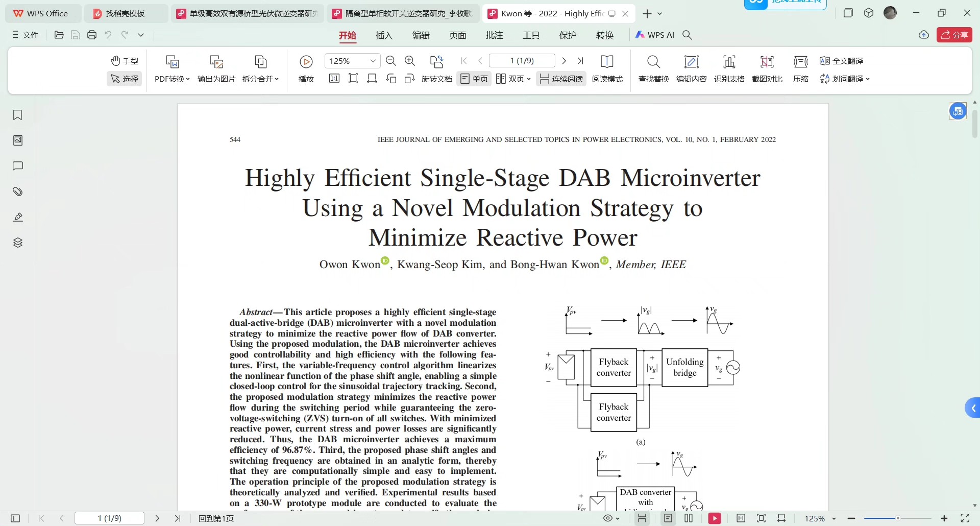Open eye protection dropdown in status bar

pyautogui.click(x=611, y=518)
